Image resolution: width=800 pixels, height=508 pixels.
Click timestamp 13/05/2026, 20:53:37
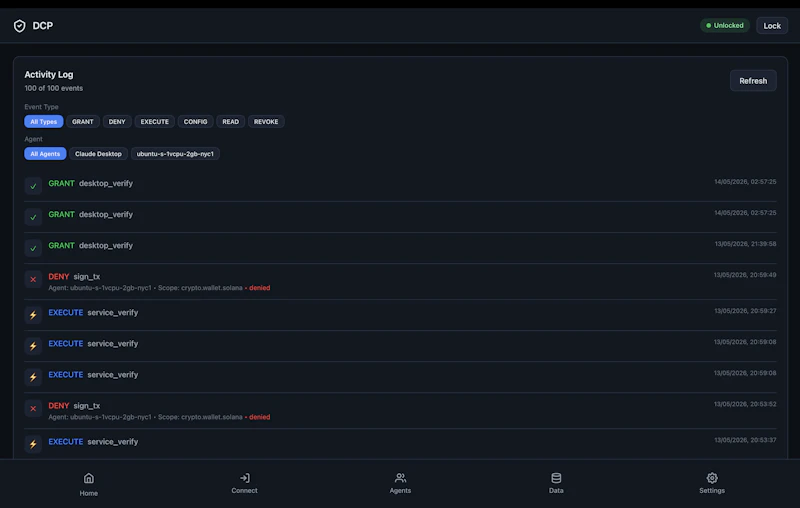coord(745,440)
